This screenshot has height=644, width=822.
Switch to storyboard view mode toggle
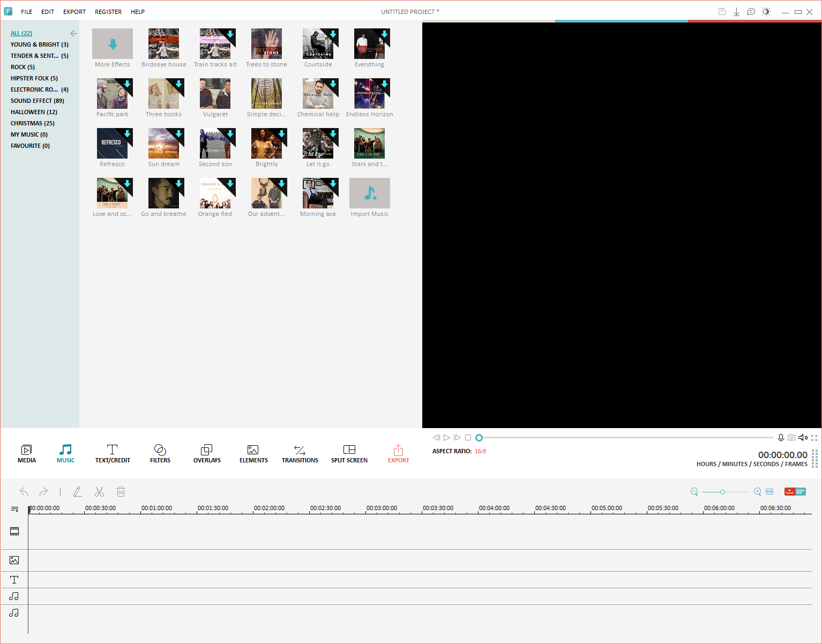pyautogui.click(x=801, y=492)
